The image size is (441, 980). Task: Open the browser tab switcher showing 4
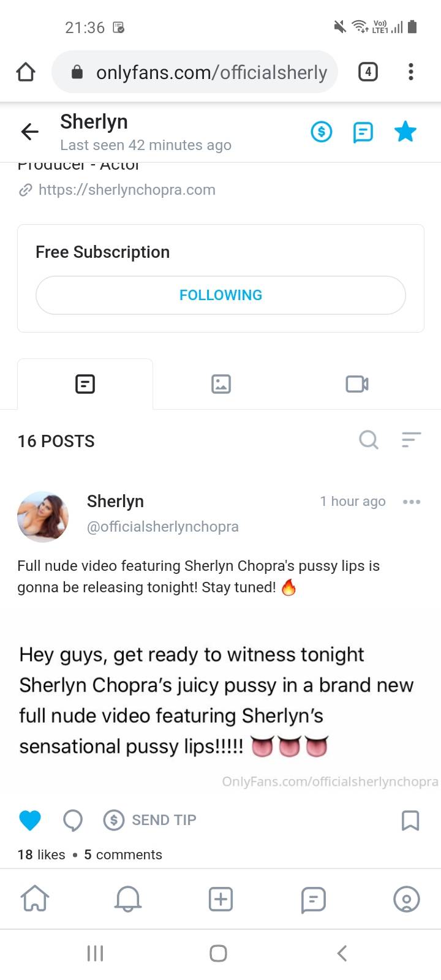[x=367, y=72]
